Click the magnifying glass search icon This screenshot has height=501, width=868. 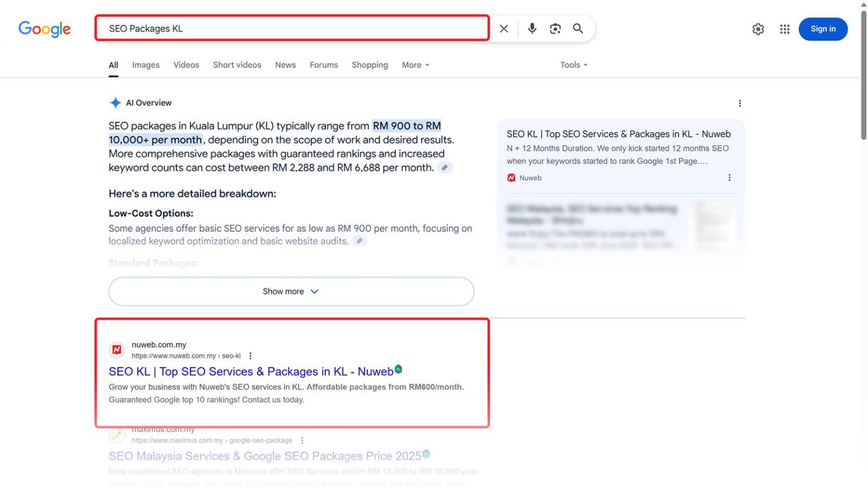[578, 29]
